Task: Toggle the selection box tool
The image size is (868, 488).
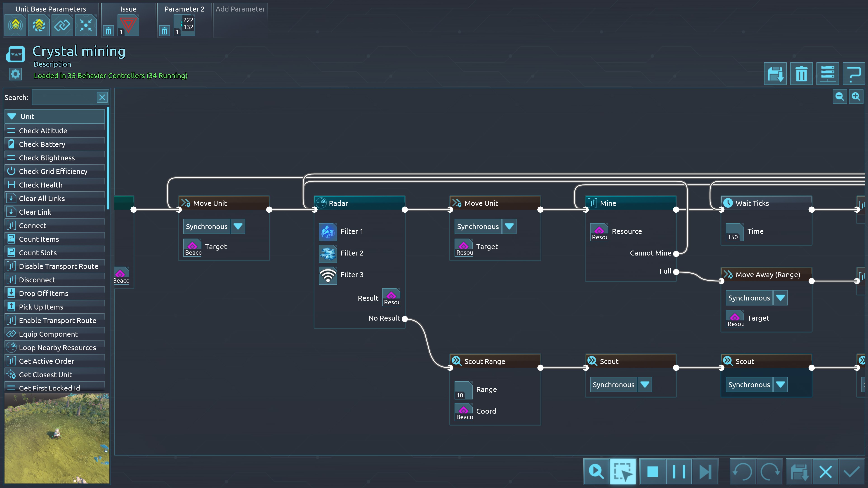Action: click(x=623, y=472)
